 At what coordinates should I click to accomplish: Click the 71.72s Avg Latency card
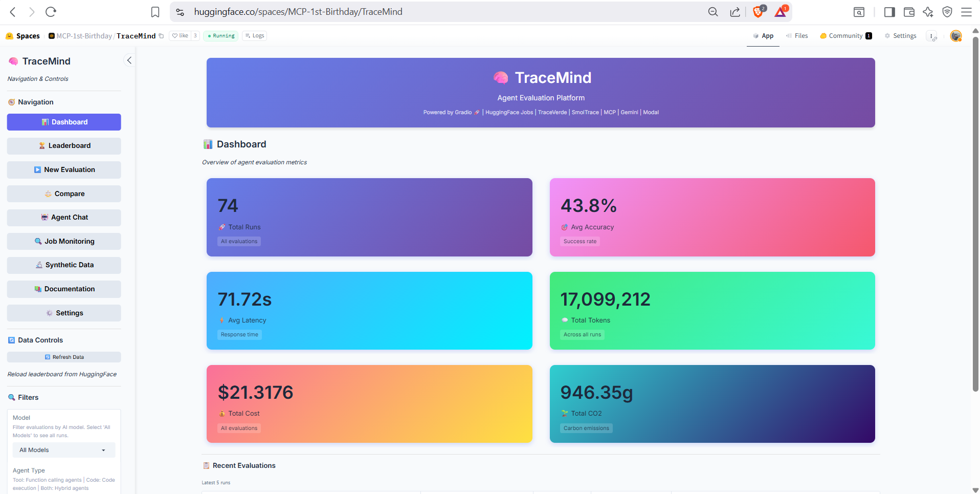369,311
